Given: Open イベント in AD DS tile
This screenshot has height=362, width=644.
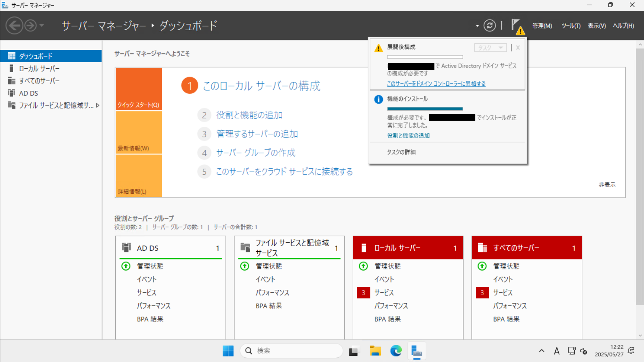Looking at the screenshot, I should pyautogui.click(x=147, y=279).
